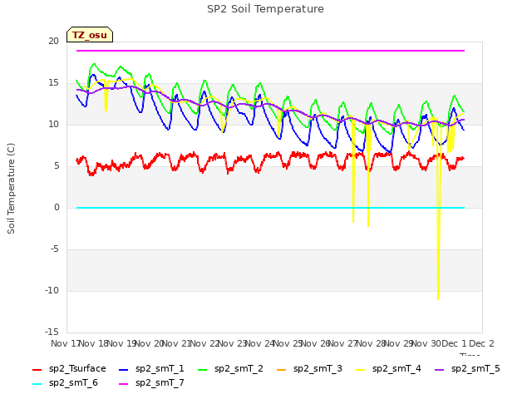Click the y-axis value 20

[53, 41]
